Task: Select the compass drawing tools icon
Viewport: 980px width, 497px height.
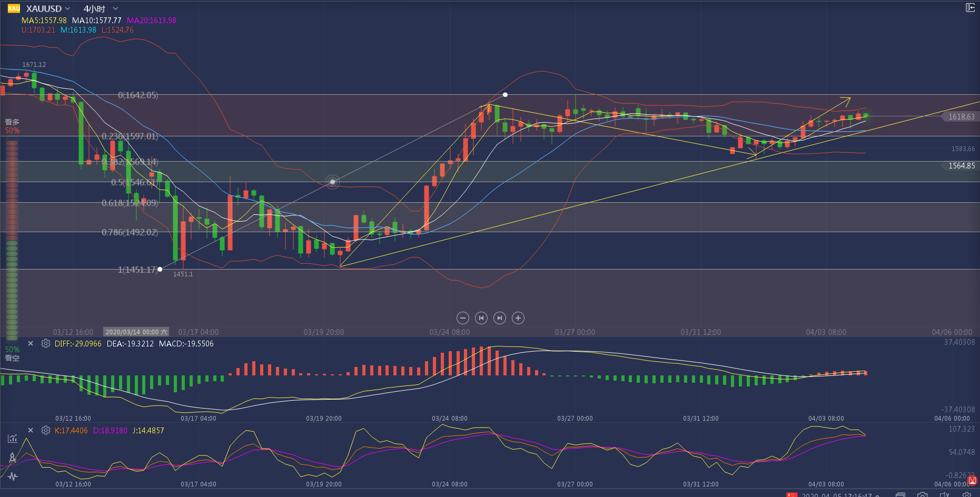Action: click(x=13, y=458)
